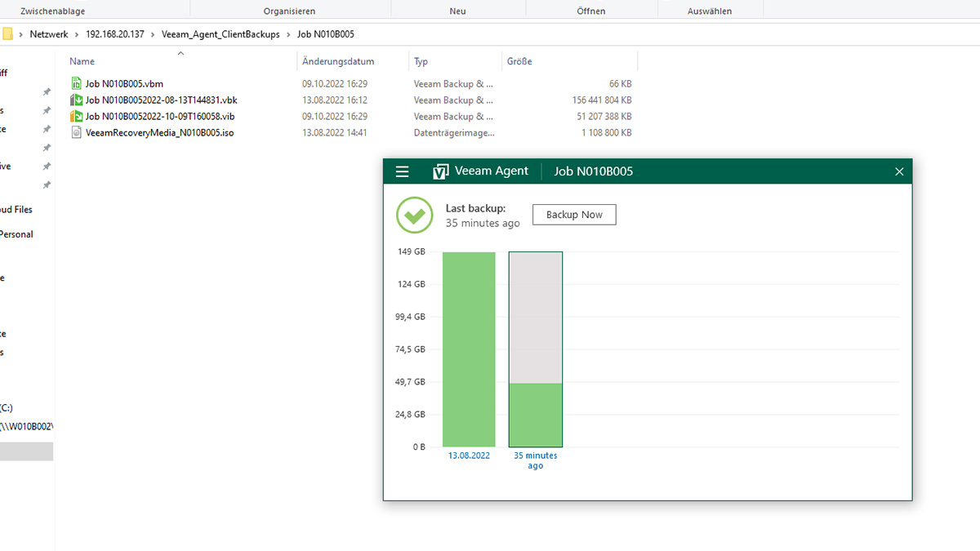Navigate to 192.168.20.137 in the breadcrumb
Image resolution: width=980 pixels, height=551 pixels.
point(114,34)
